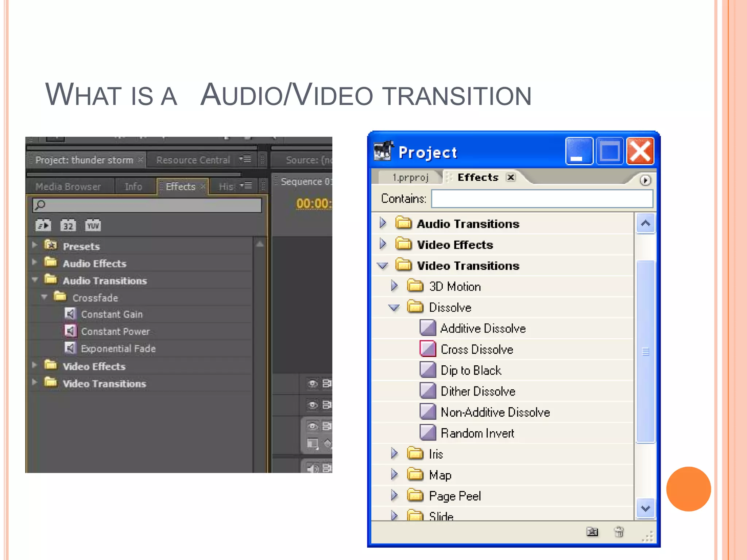747x560 pixels.
Task: Toggle the top video track eye visibility
Action: (x=313, y=384)
